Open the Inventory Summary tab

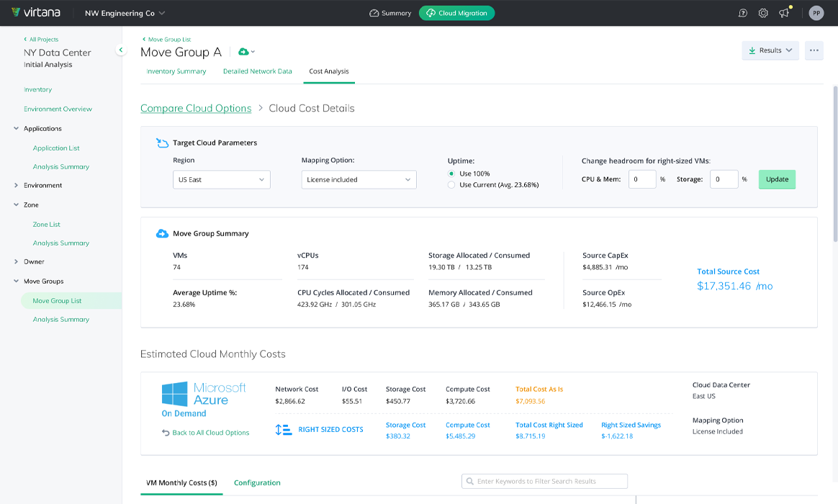tap(176, 71)
